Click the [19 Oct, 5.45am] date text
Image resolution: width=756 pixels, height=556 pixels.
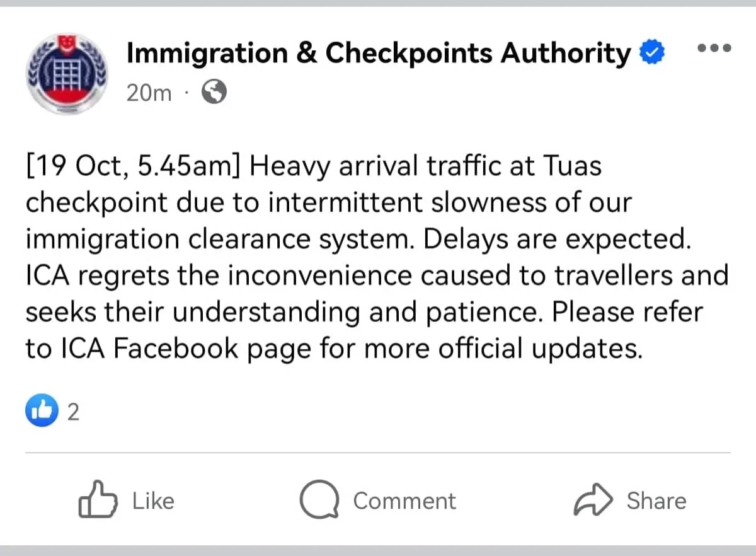coord(134,167)
